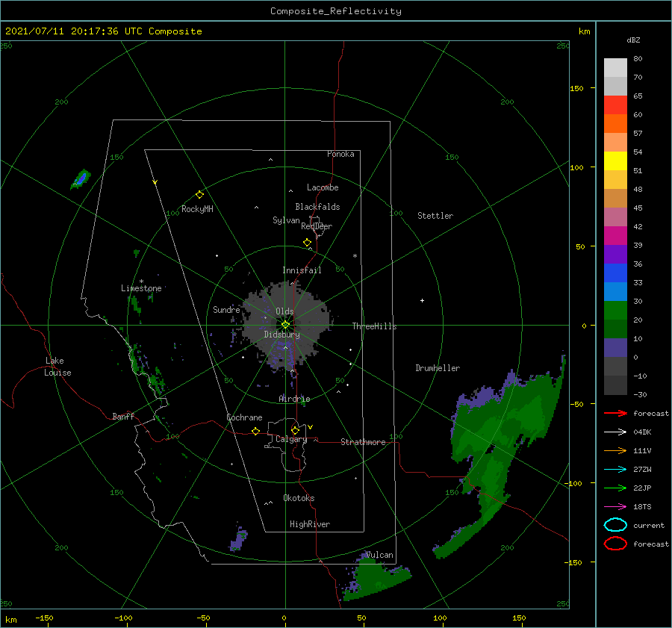Click the red forecast ellipse icon
This screenshot has height=628, width=672.
coord(615,544)
